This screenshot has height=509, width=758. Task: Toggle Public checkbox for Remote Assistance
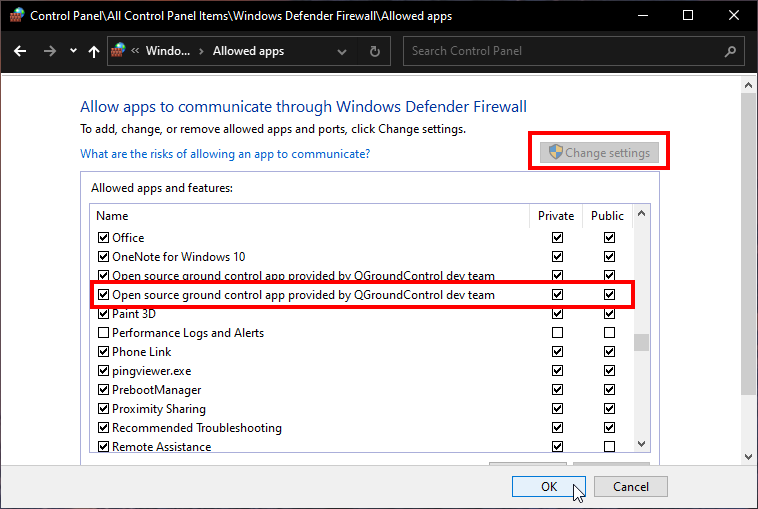point(609,447)
